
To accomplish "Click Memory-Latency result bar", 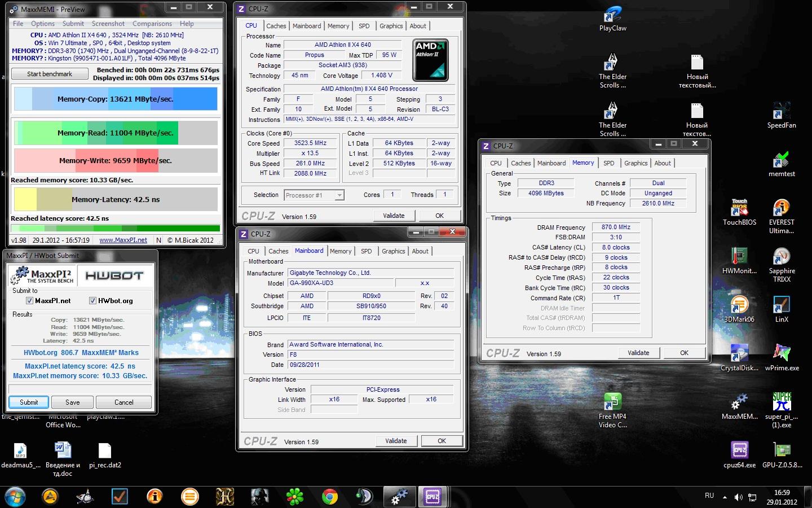I will (115, 199).
